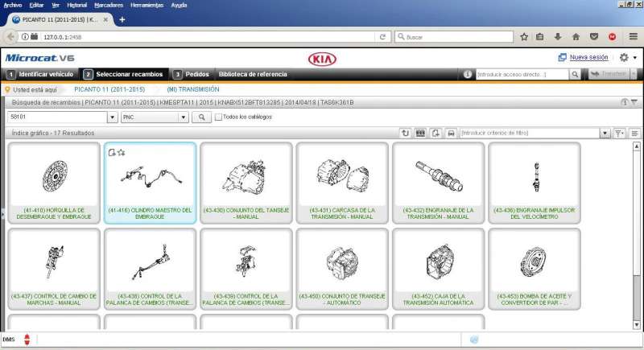The image size is (644, 350).
Task: Go to Identificar vehículo tab
Action: 40,74
